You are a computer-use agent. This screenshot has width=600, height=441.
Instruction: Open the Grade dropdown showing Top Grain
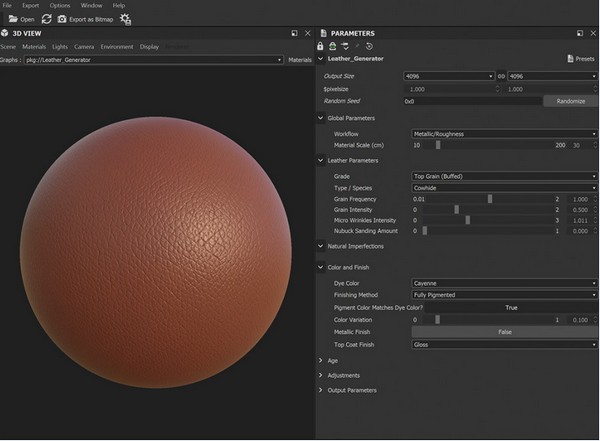click(x=504, y=176)
